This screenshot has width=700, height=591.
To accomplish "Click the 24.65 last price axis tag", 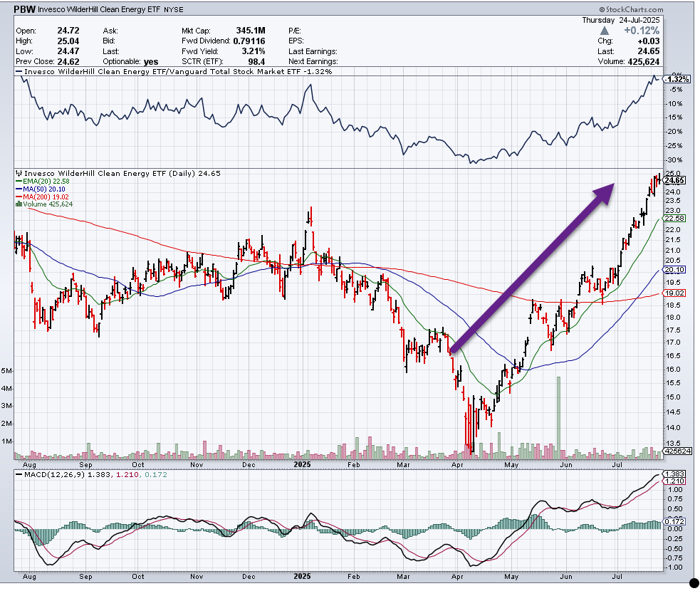I will 674,180.
